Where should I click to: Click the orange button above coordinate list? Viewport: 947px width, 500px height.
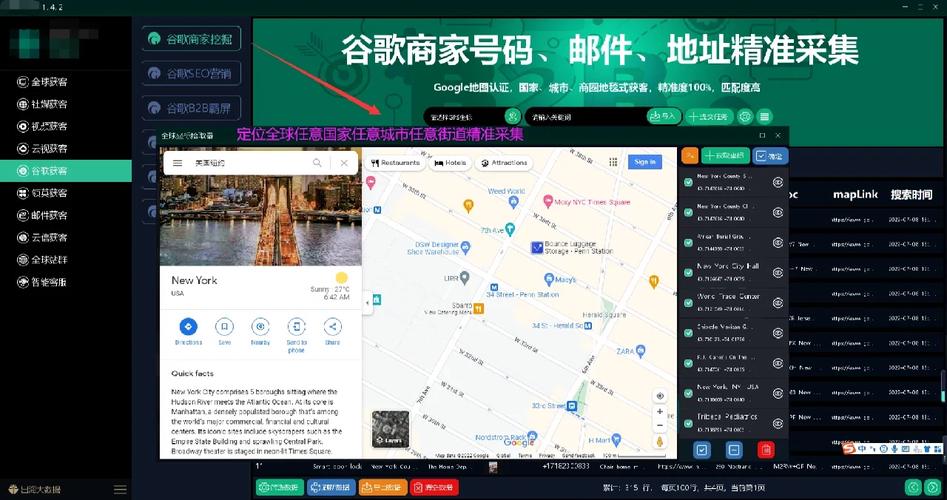[x=690, y=156]
